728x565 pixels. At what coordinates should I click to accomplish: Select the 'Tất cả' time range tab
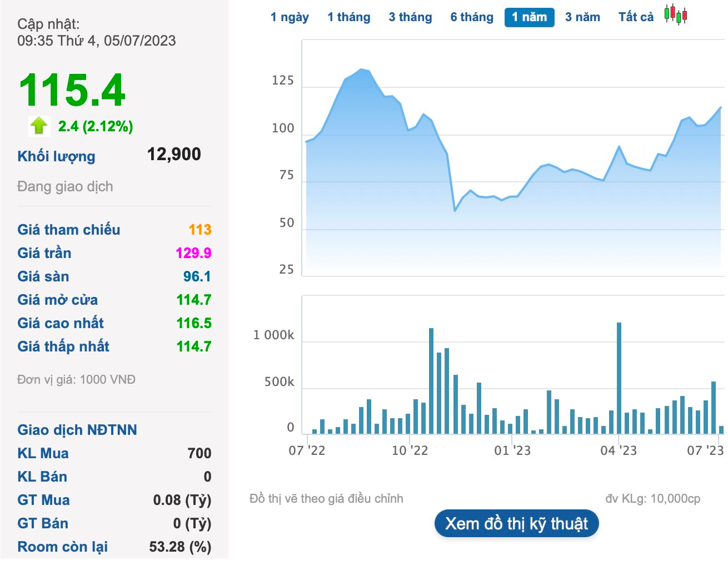coord(636,17)
